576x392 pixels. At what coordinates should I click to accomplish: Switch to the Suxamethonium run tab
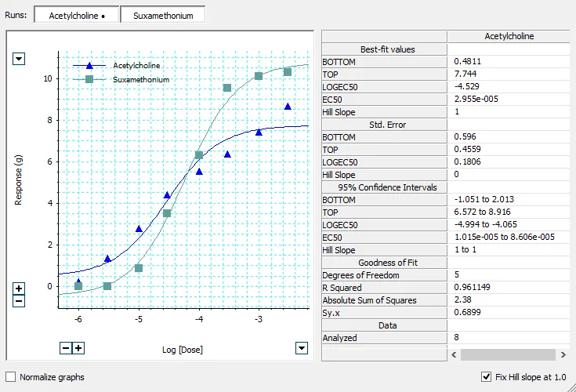pyautogui.click(x=162, y=15)
